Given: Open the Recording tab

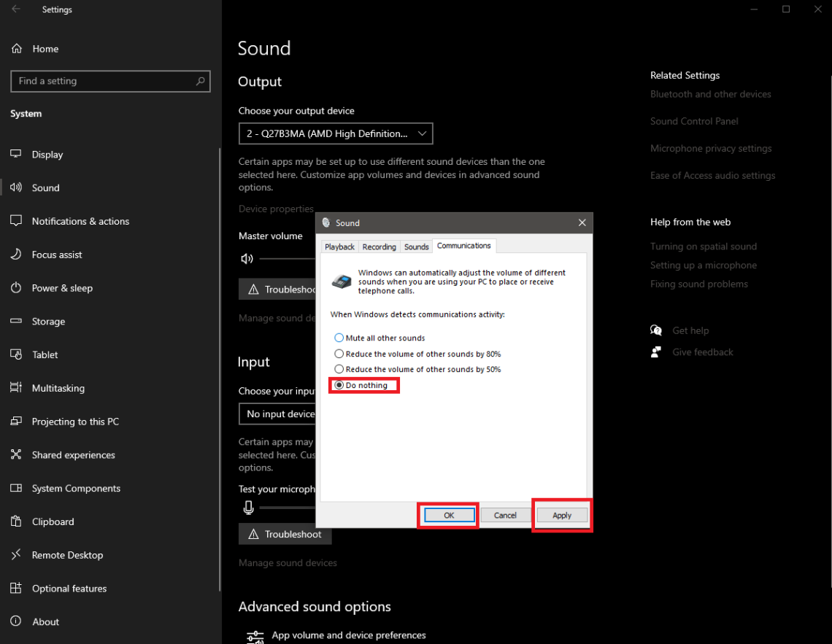Looking at the screenshot, I should pyautogui.click(x=379, y=246).
